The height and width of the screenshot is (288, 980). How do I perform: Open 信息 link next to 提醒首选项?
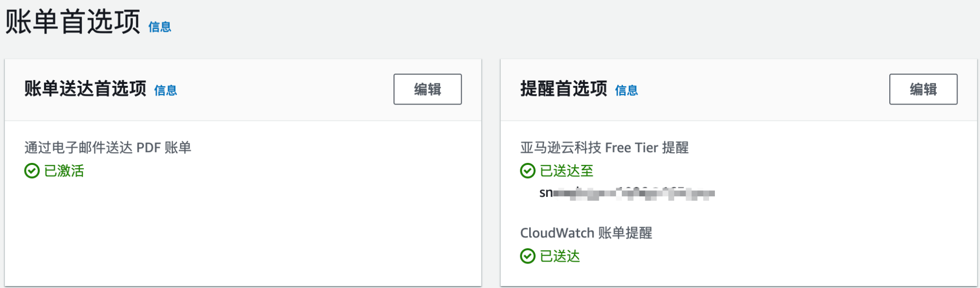626,90
